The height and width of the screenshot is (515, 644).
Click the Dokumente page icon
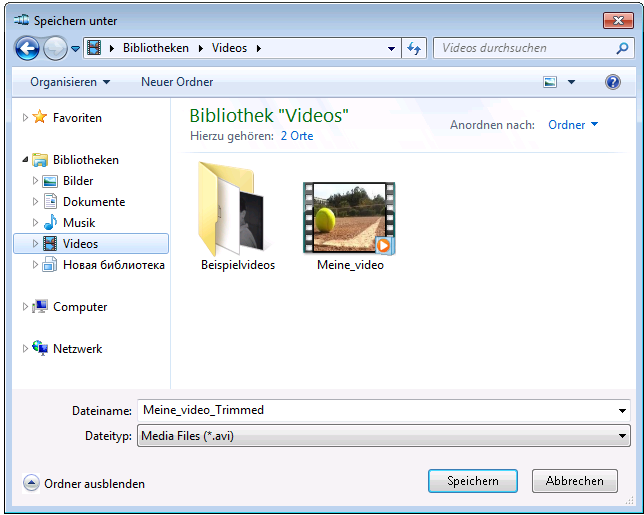coord(50,201)
